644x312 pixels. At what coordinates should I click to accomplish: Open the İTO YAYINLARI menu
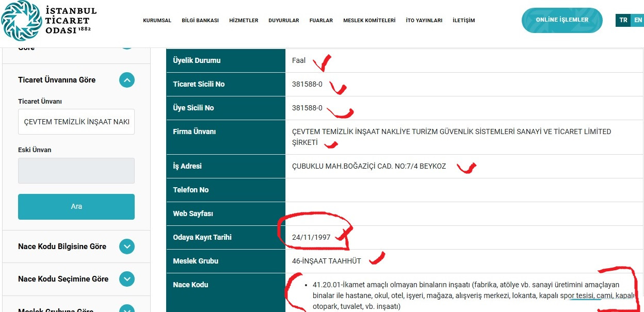click(x=424, y=21)
